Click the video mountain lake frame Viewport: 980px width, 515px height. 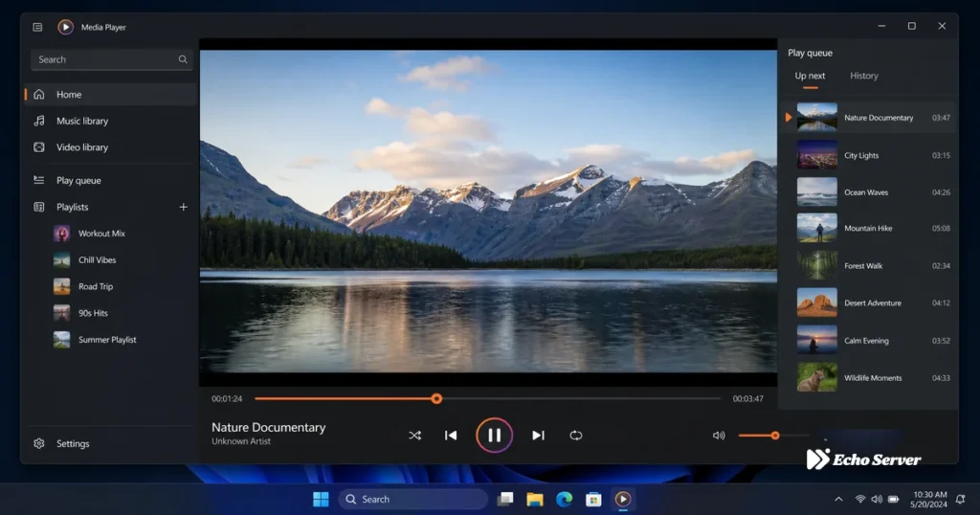point(488,212)
